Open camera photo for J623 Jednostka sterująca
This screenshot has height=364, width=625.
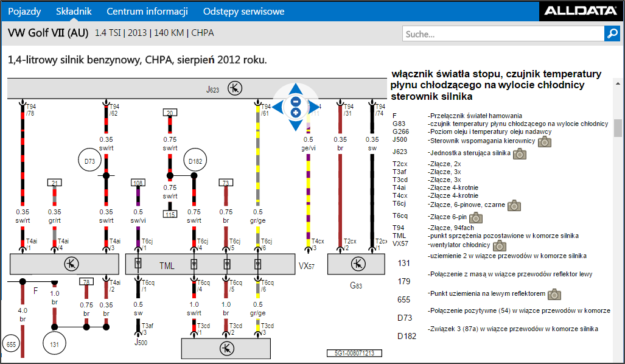pyautogui.click(x=519, y=153)
